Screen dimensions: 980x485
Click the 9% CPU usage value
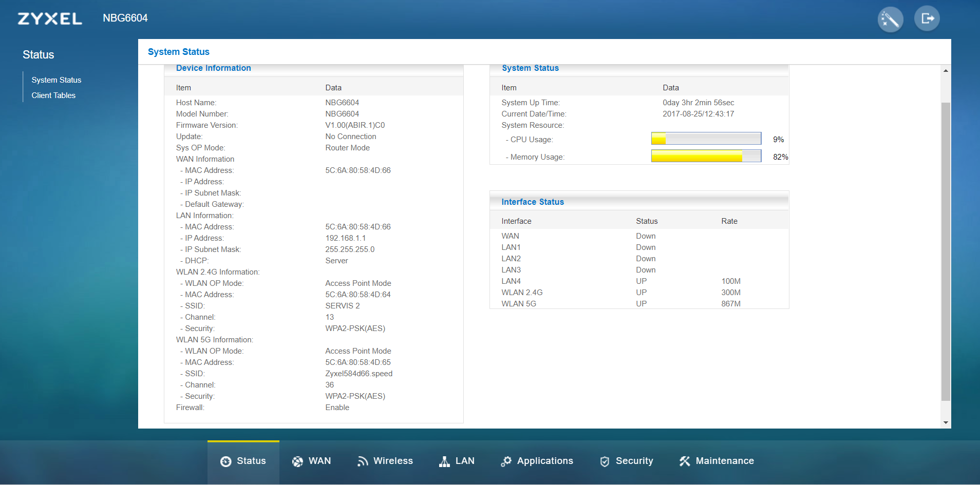(x=779, y=140)
